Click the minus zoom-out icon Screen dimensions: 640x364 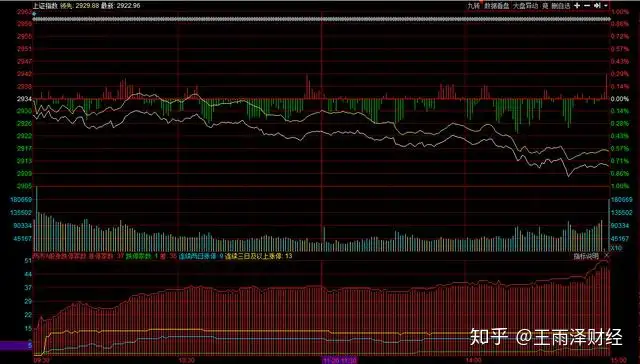click(587, 6)
